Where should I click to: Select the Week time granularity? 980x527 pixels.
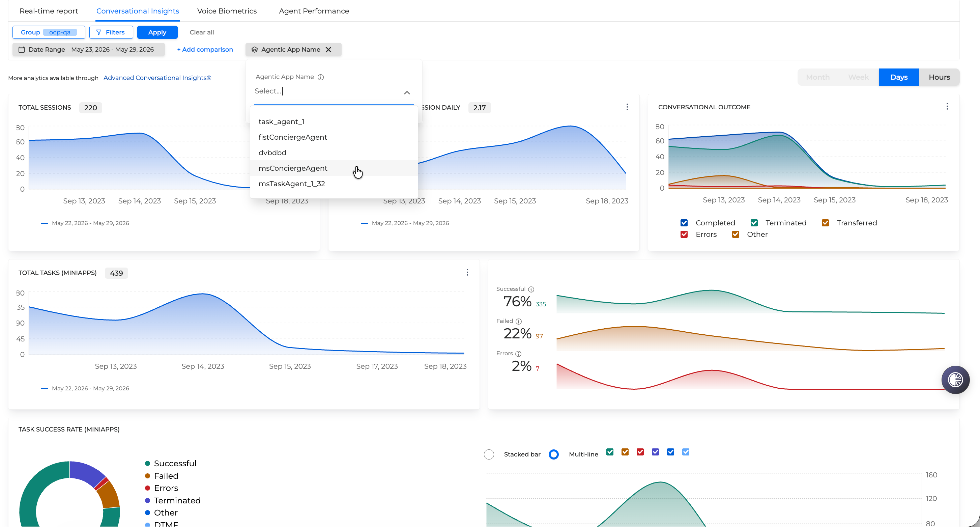858,77
